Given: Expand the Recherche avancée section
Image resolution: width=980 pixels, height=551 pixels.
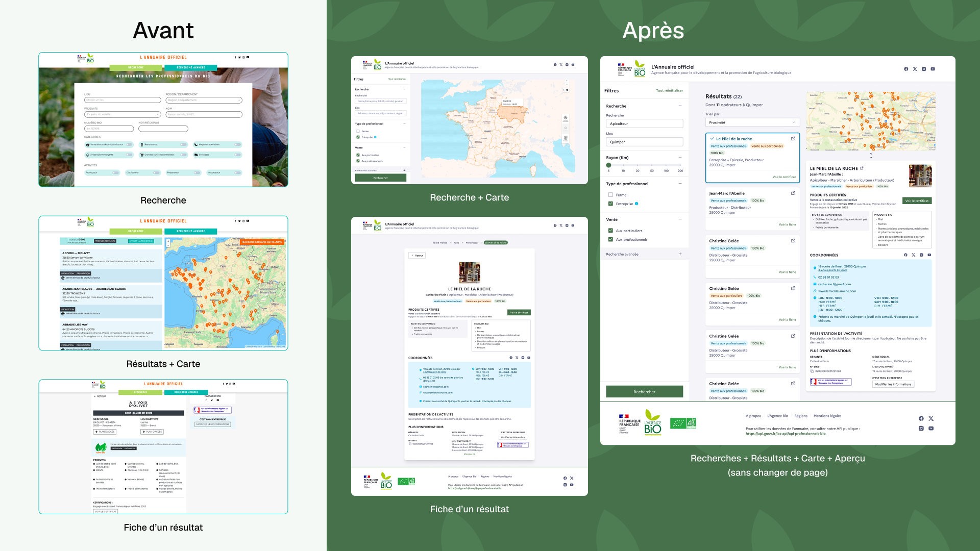Looking at the screenshot, I should (680, 254).
